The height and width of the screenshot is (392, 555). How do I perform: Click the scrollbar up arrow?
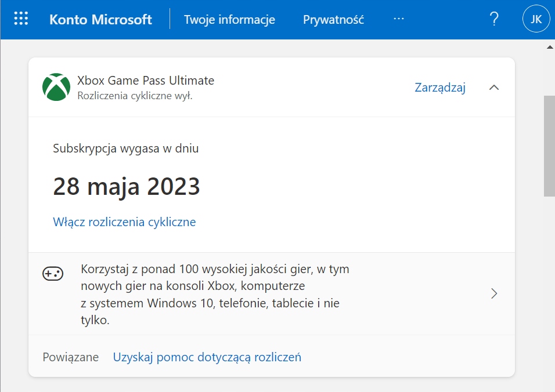pyautogui.click(x=550, y=46)
